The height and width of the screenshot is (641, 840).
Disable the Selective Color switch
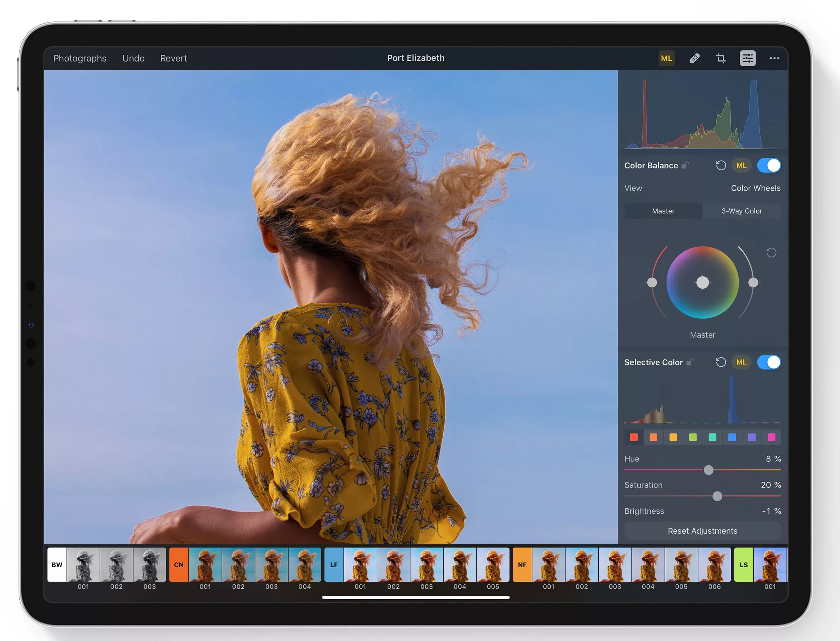769,362
